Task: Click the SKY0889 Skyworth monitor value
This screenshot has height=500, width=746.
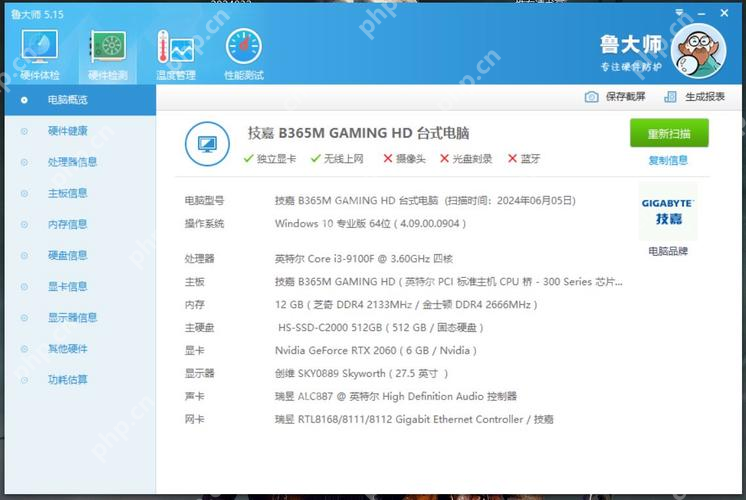Action: tap(362, 373)
